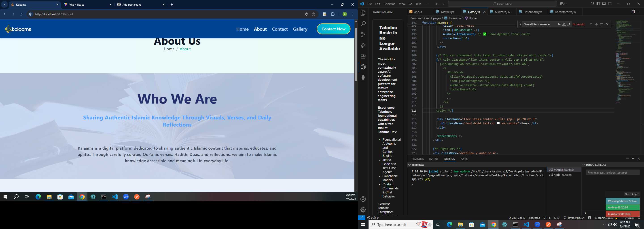Toggle Use Regular Expression in find widget
Image resolution: width=644 pixels, height=229 pixels.
[x=569, y=24]
